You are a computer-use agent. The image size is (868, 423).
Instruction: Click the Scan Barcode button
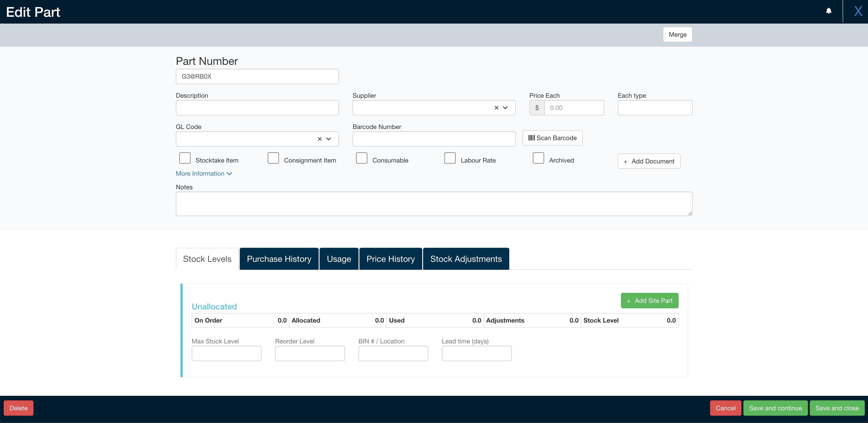552,138
